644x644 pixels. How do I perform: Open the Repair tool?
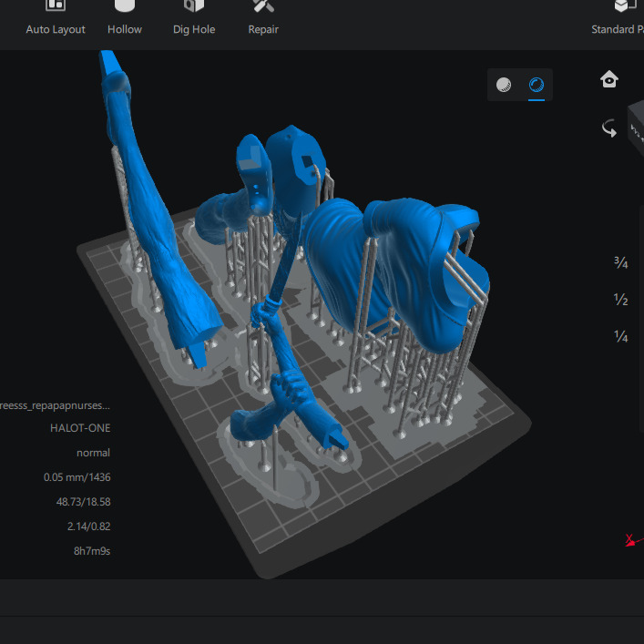click(x=263, y=18)
